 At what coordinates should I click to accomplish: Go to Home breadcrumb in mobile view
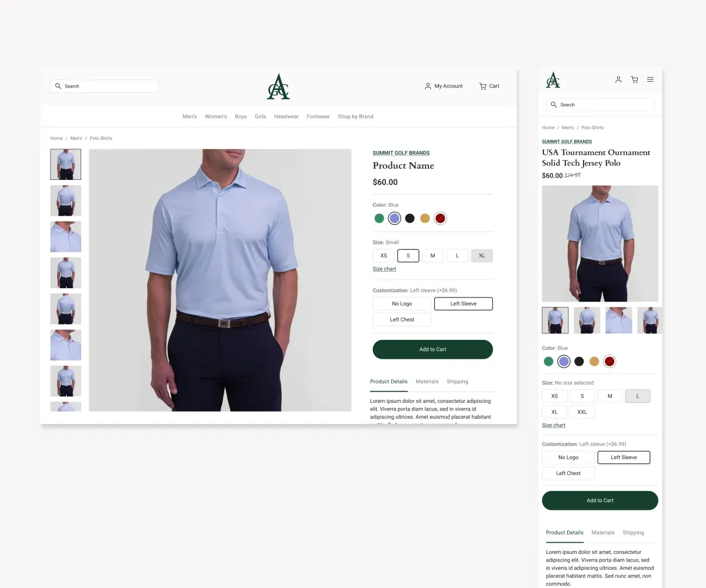point(548,128)
